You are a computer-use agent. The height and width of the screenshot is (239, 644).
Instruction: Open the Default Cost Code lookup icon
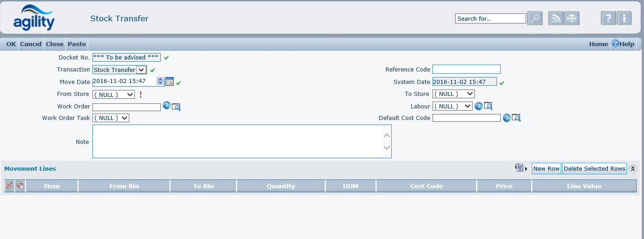516,118
